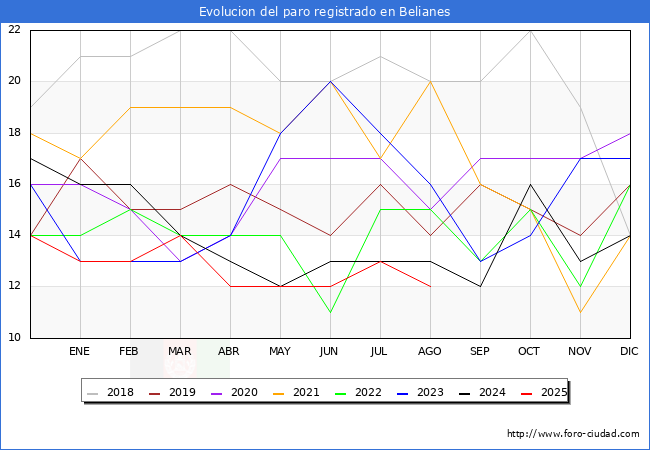This screenshot has width=650, height=450.
Task: Select the 2020 legend label
Action: pos(244,392)
